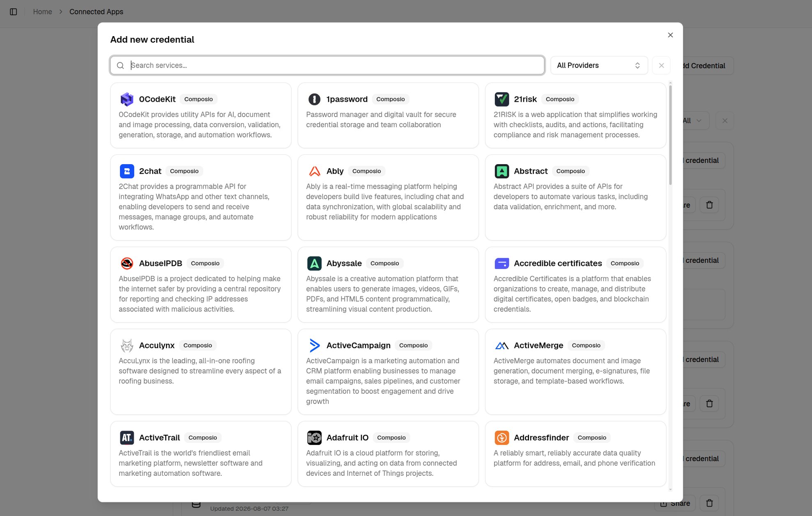Choose the Abyssale service title

(344, 264)
